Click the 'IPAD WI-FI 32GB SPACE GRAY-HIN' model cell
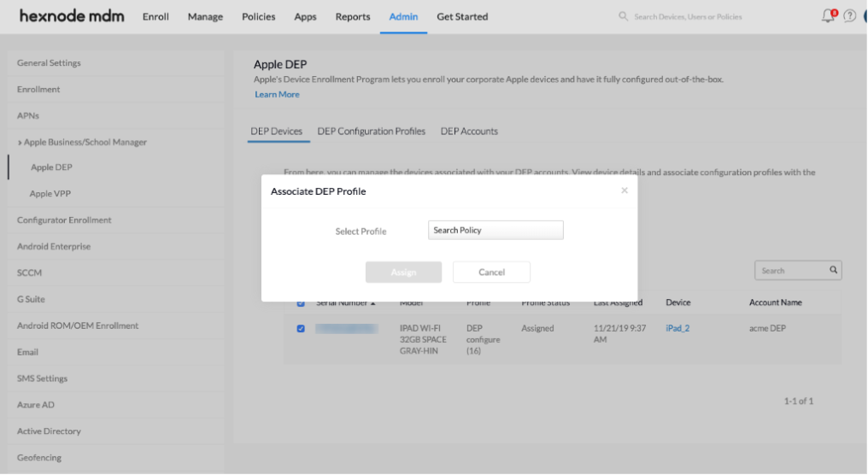868x475 pixels. click(423, 339)
